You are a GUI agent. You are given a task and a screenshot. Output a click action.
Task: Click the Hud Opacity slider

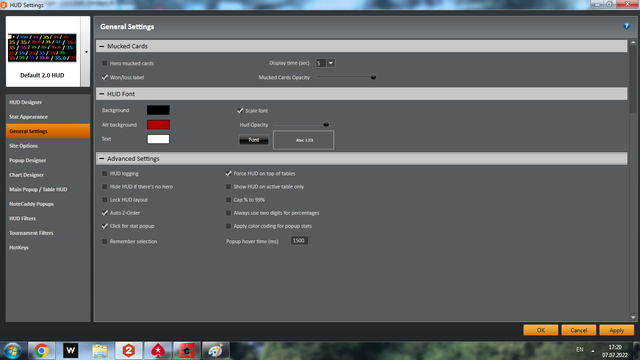click(304, 124)
